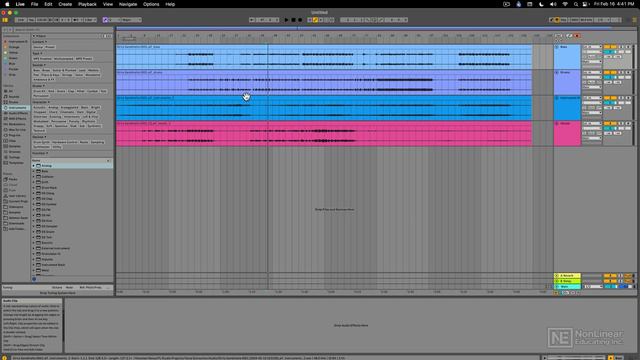Image resolution: width=640 pixels, height=360 pixels.
Task: Click the Link button
Action: click(x=20, y=20)
